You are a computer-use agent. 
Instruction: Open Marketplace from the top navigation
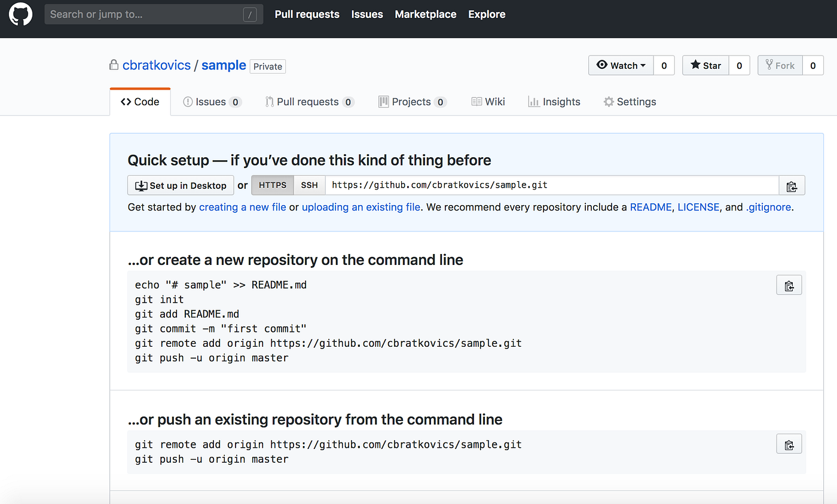425,14
